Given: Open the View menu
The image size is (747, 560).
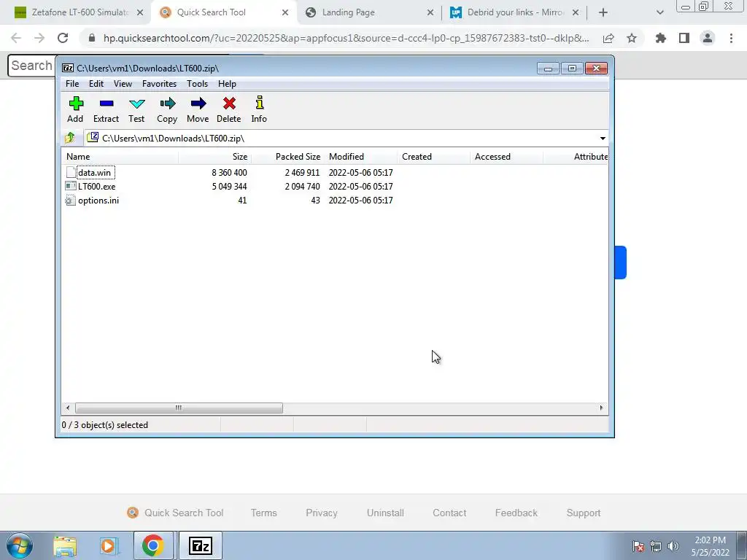Looking at the screenshot, I should (123, 84).
